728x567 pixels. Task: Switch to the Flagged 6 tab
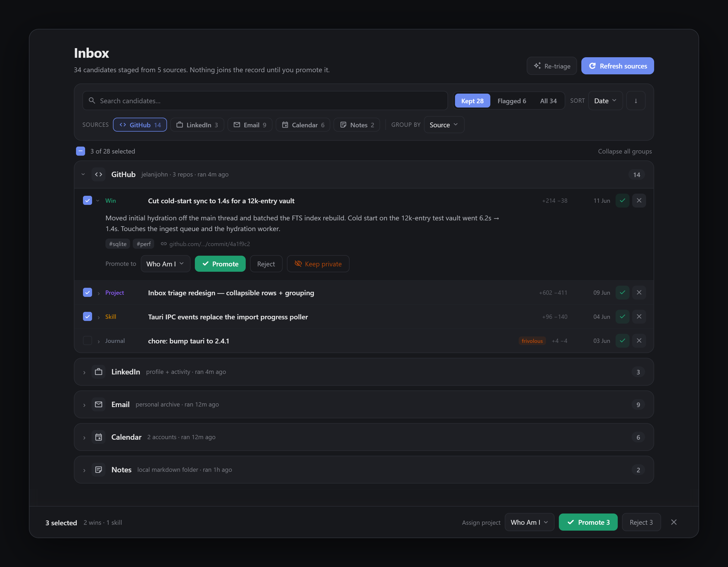click(512, 101)
